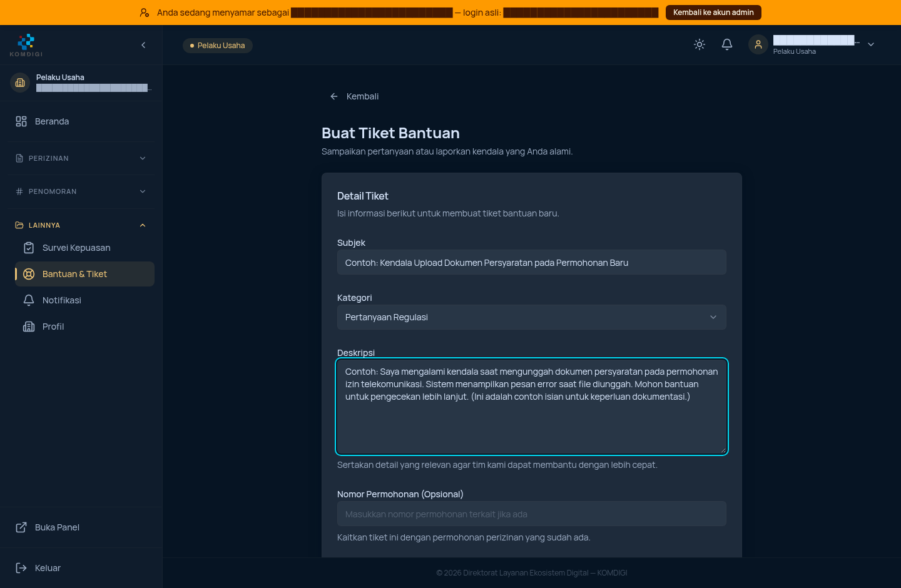Image resolution: width=901 pixels, height=588 pixels.
Task: Click the Notifikasi bell icon in sidebar
Action: (29, 300)
